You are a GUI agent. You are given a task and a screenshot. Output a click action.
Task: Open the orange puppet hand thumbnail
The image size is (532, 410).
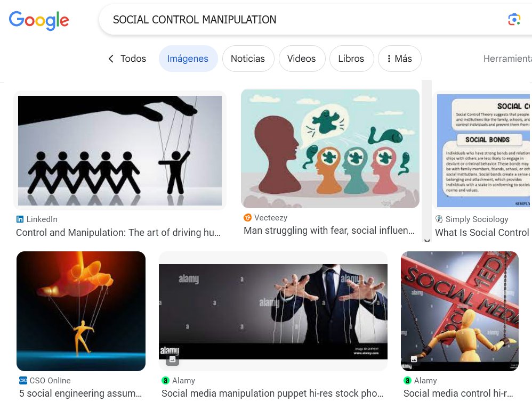pos(80,311)
